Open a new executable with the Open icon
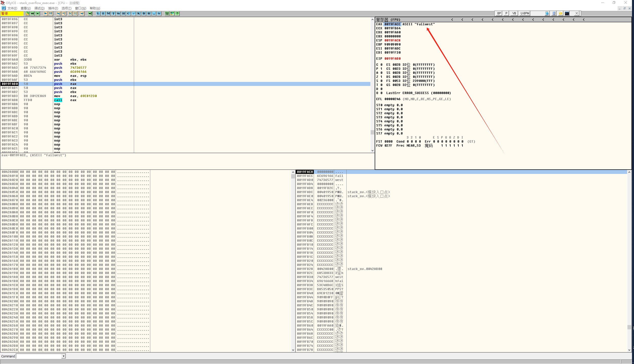This screenshot has width=634, height=364. click(x=28, y=13)
